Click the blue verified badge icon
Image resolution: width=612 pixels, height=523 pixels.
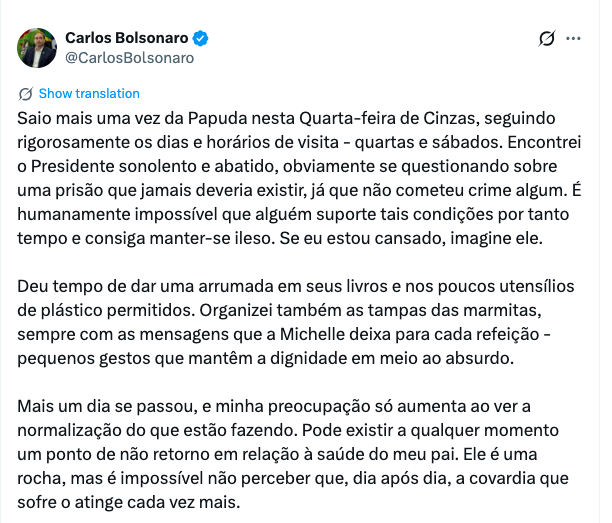[x=201, y=38]
